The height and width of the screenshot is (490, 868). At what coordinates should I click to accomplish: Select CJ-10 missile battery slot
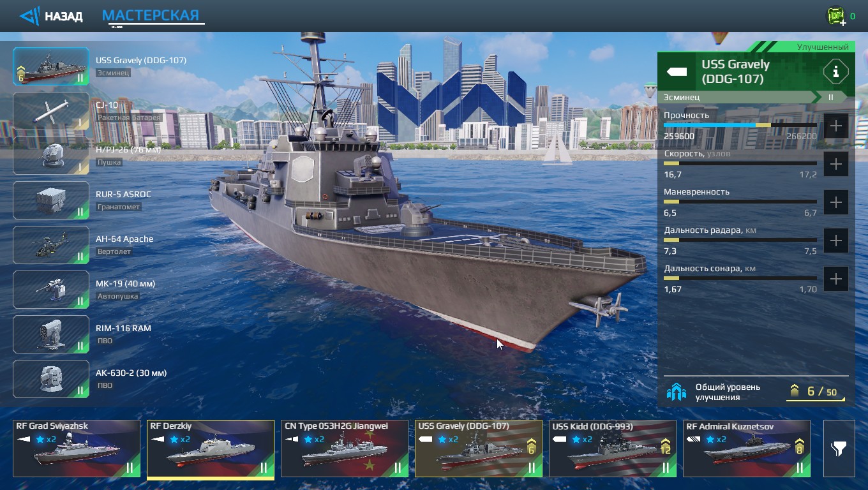click(51, 111)
